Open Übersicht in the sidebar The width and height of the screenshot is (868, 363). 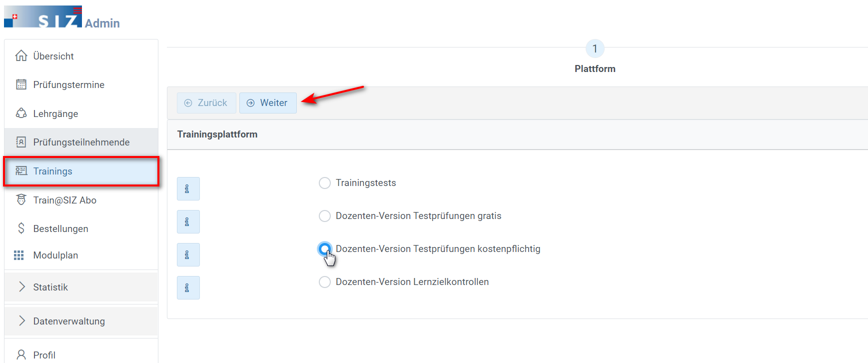coord(81,56)
